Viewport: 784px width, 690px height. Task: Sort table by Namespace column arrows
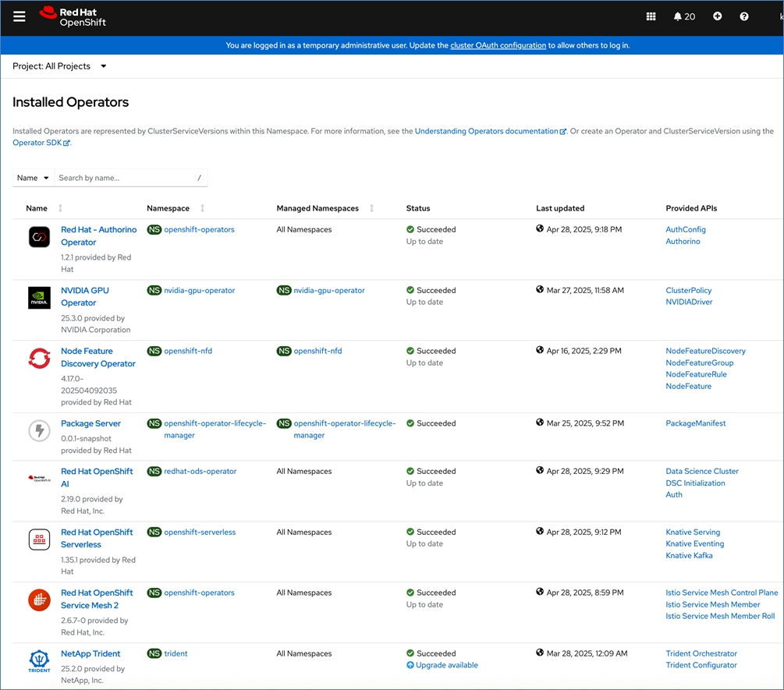pyautogui.click(x=203, y=208)
